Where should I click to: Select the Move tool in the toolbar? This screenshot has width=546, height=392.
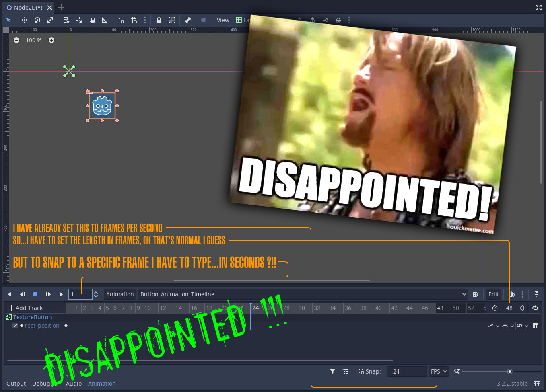(24, 20)
